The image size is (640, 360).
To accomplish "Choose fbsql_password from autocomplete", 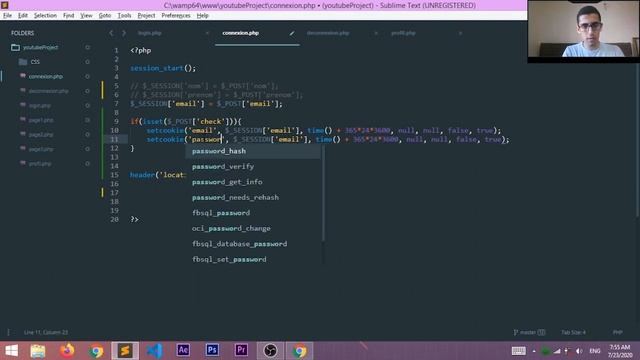I will coord(253,213).
